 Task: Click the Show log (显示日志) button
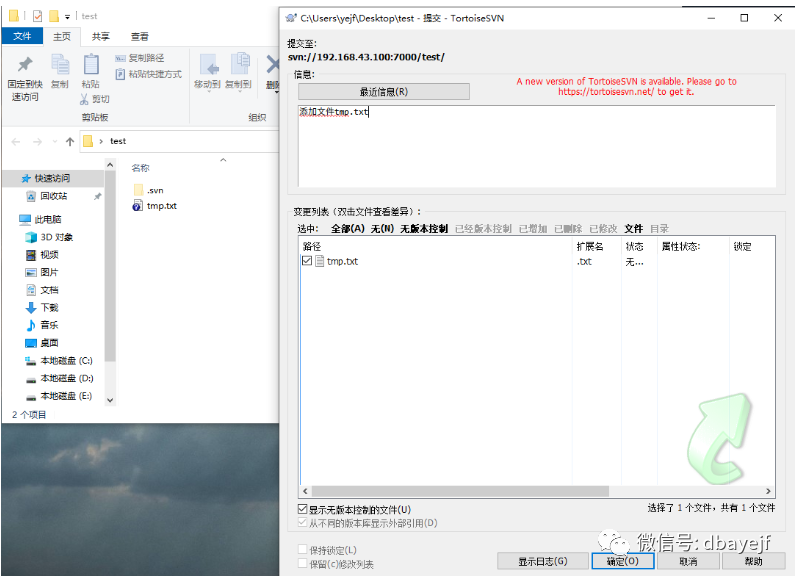(543, 561)
